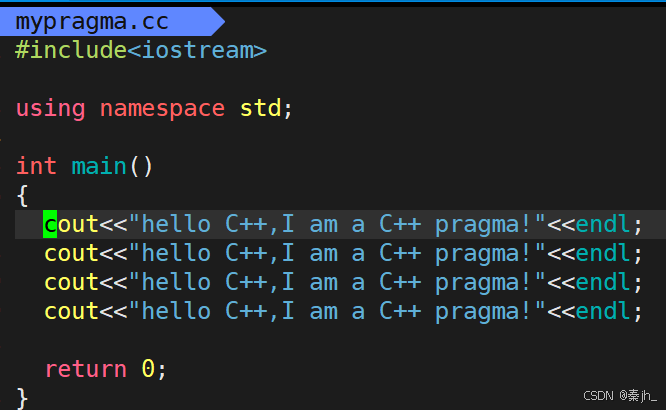Click 'cout' on the fourth cout line

pyautogui.click(x=71, y=311)
